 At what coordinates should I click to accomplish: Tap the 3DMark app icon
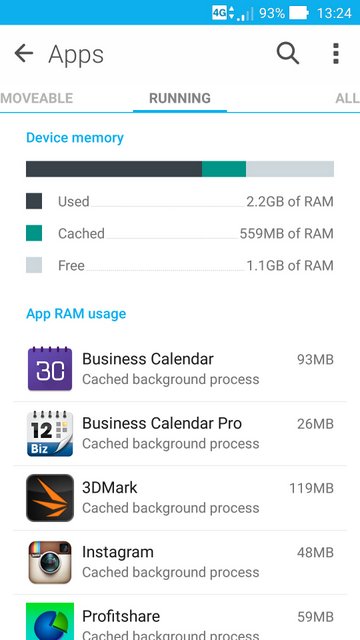(x=50, y=498)
